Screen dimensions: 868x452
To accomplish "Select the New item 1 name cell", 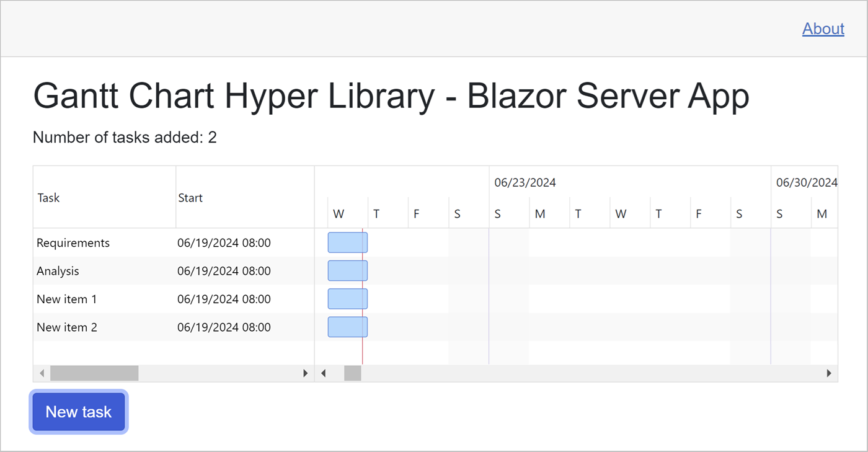I will point(67,299).
